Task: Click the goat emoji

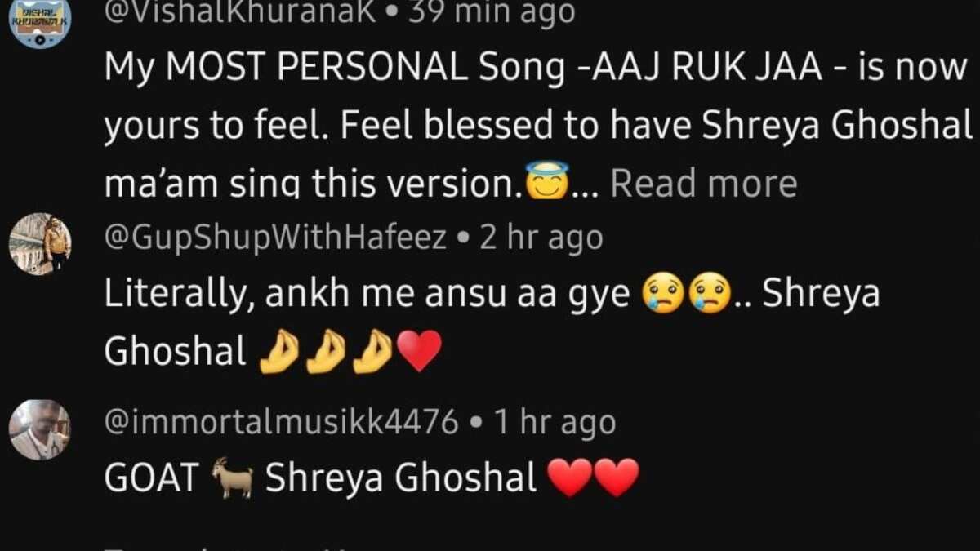Action: [233, 479]
